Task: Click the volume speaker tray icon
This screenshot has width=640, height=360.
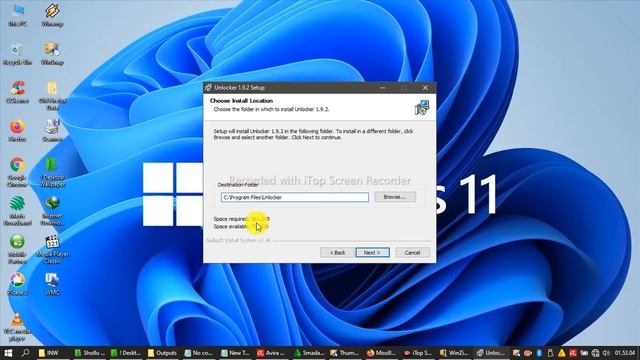Action: point(606,353)
